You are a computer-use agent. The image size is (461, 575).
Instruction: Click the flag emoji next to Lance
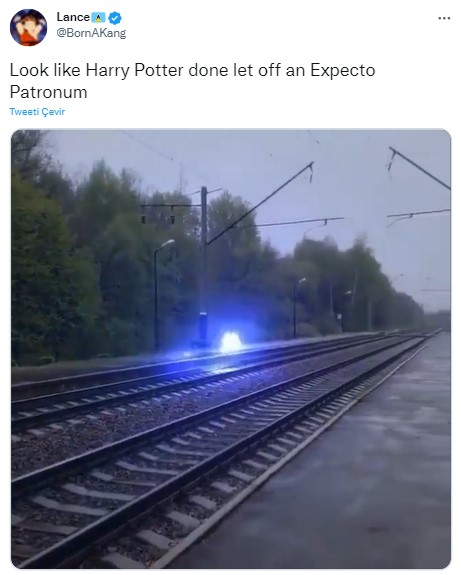click(98, 17)
